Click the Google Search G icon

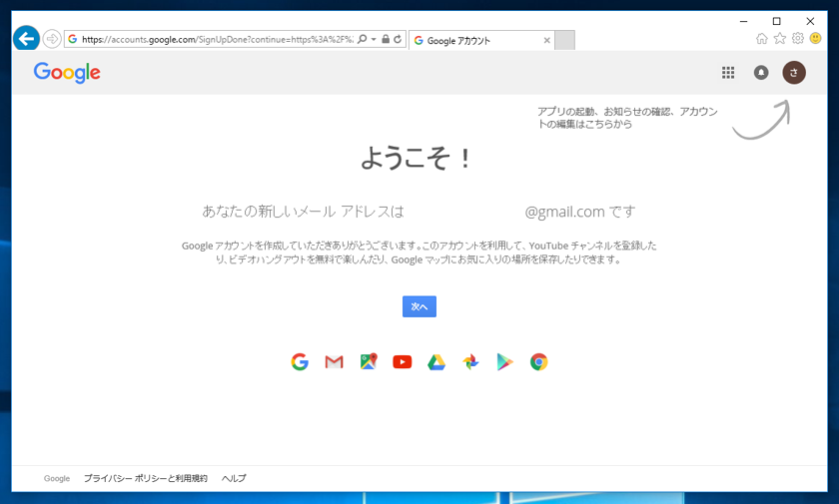tap(300, 362)
